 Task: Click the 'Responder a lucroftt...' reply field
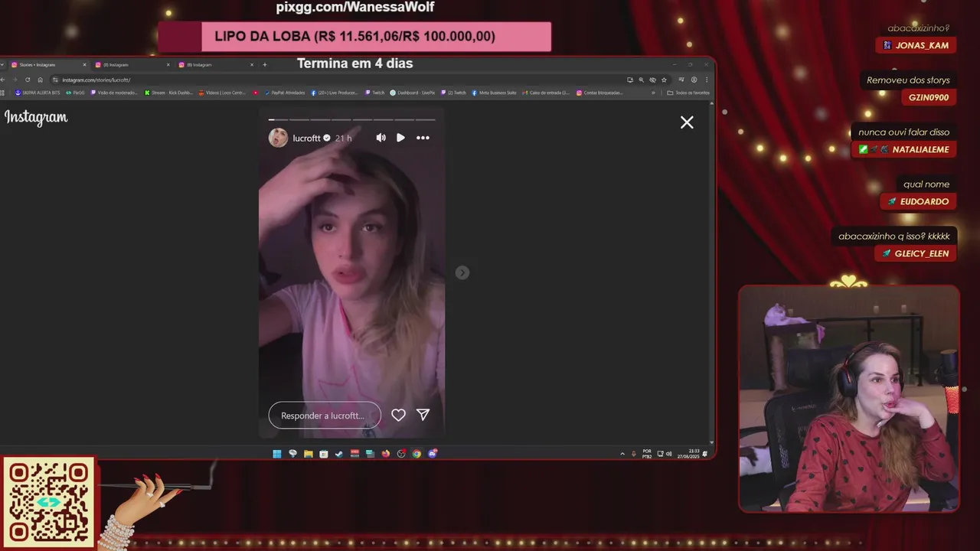[325, 416]
